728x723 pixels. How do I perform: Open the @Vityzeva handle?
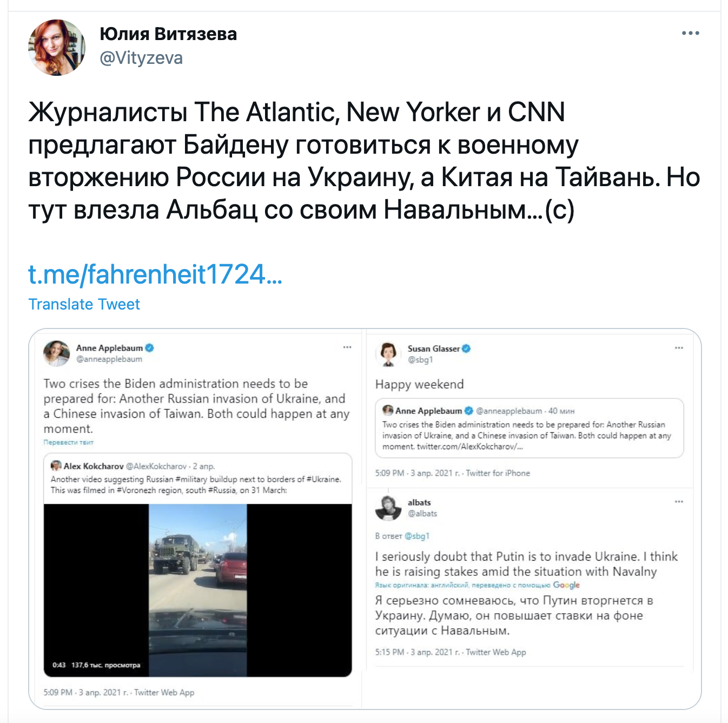click(141, 58)
